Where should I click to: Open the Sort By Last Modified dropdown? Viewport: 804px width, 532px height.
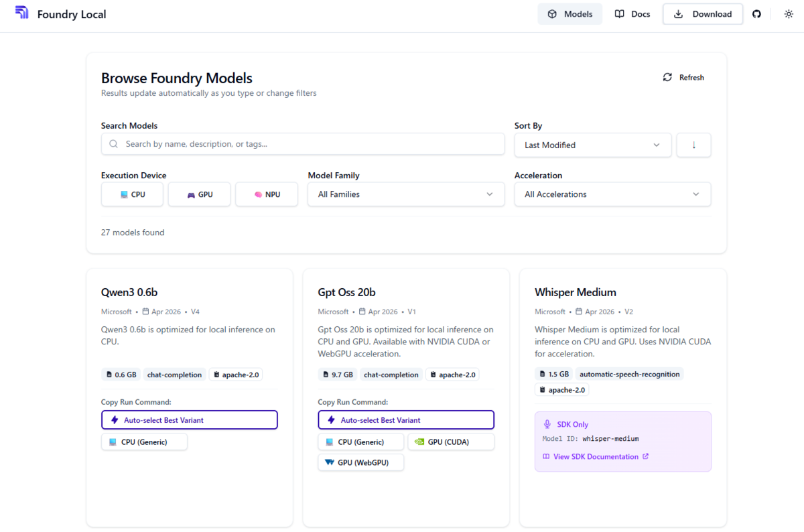593,145
